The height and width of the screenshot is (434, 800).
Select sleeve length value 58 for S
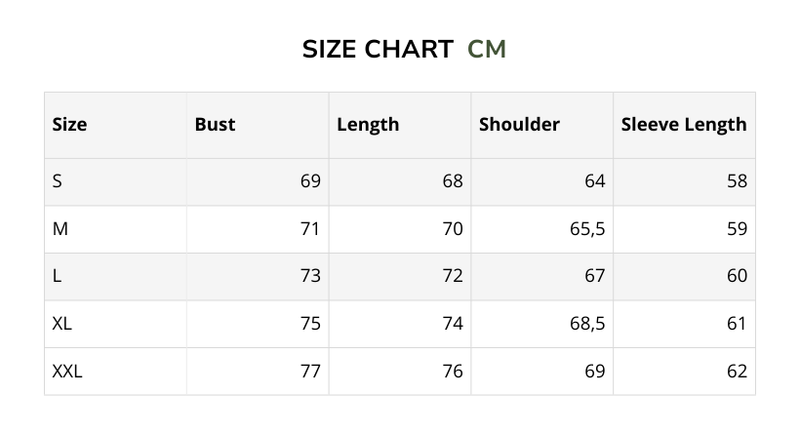click(x=737, y=181)
